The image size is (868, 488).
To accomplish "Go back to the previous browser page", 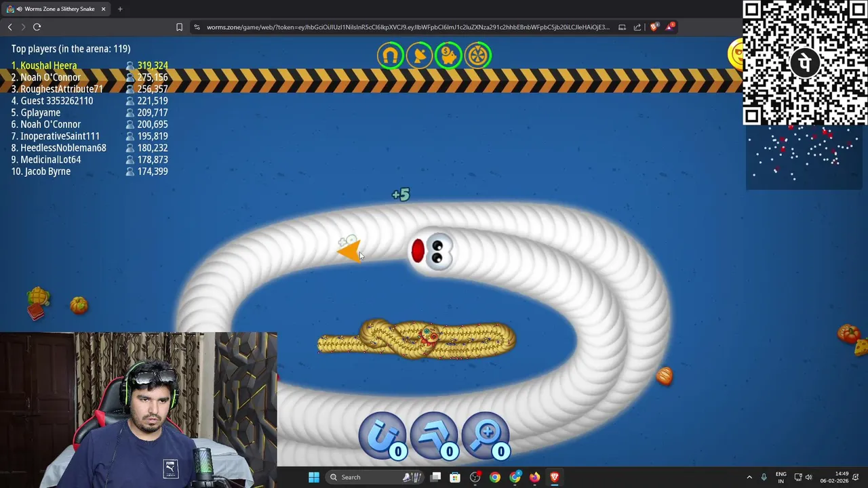I will point(10,27).
